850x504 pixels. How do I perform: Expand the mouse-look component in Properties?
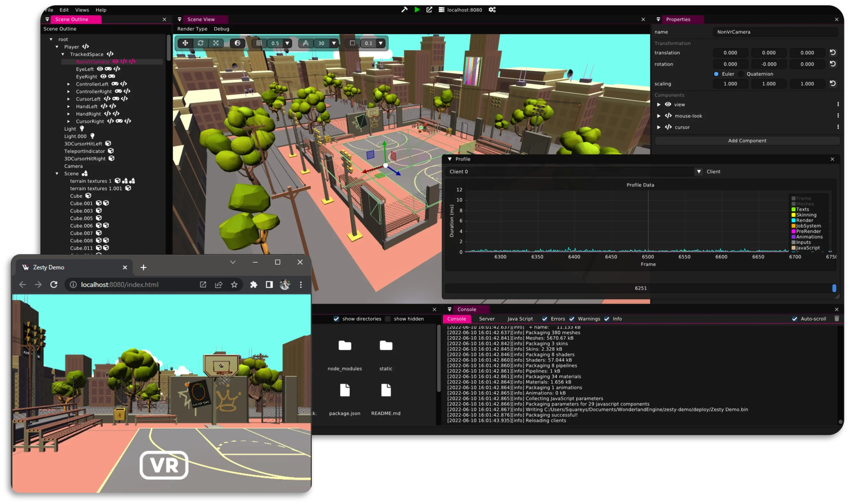[x=659, y=115]
